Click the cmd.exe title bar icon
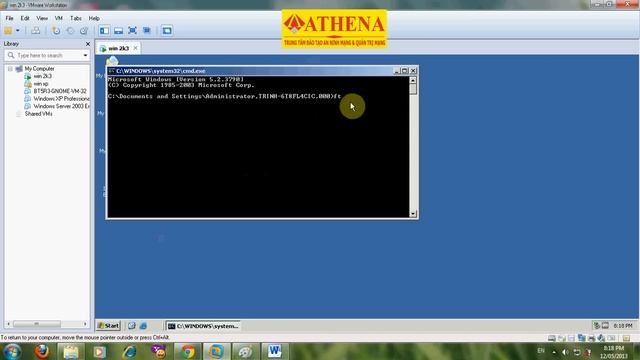The width and height of the screenshot is (640, 360). (111, 71)
